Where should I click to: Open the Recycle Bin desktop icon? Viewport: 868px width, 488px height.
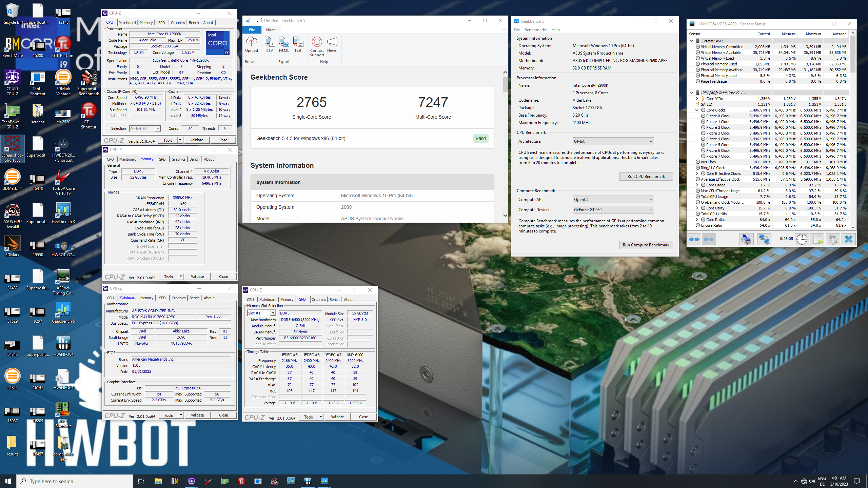(13, 14)
